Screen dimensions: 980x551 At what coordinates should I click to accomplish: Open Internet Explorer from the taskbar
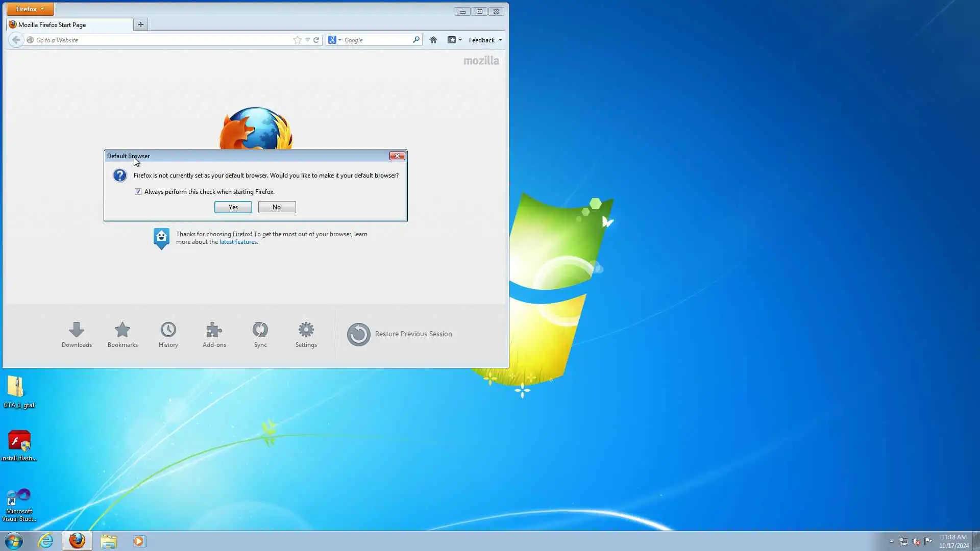coord(46,541)
